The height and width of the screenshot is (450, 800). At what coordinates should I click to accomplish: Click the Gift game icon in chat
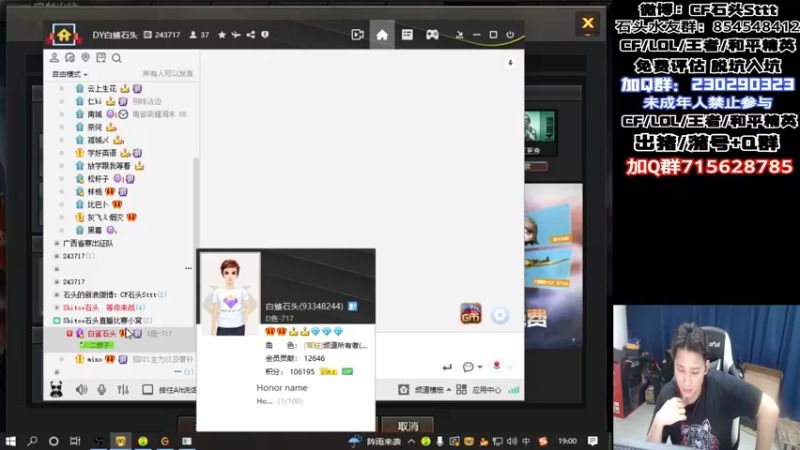(x=470, y=314)
